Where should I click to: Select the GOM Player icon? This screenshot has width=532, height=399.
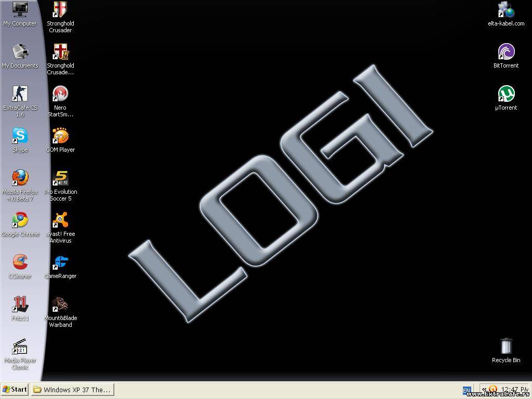pos(60,136)
